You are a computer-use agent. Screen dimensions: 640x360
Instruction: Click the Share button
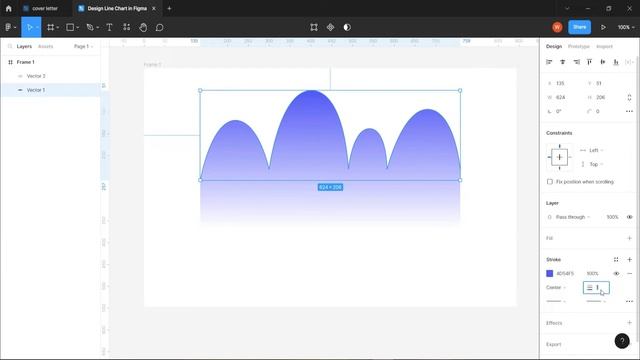[x=579, y=27]
